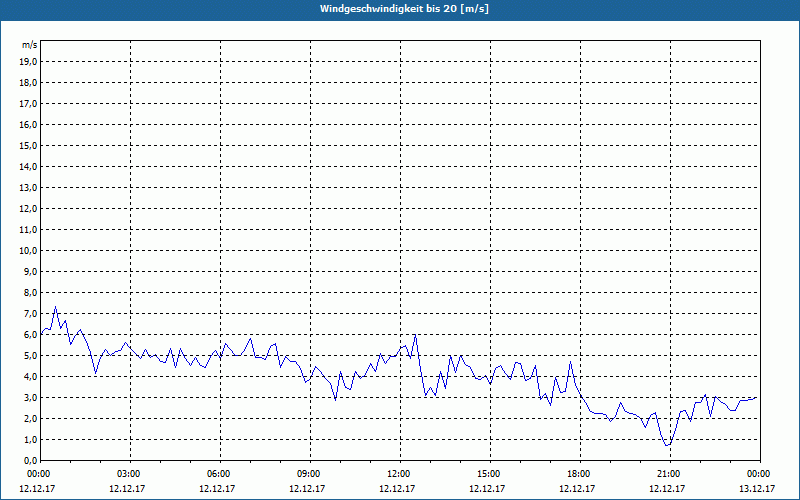This screenshot has height=500, width=800.
Task: Pick the '14,0' y-axis label
Action: point(28,166)
